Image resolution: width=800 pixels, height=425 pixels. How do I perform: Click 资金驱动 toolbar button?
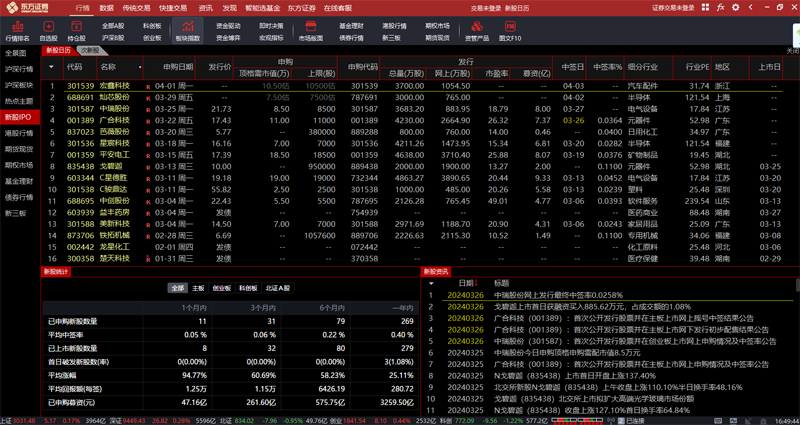coord(228,26)
